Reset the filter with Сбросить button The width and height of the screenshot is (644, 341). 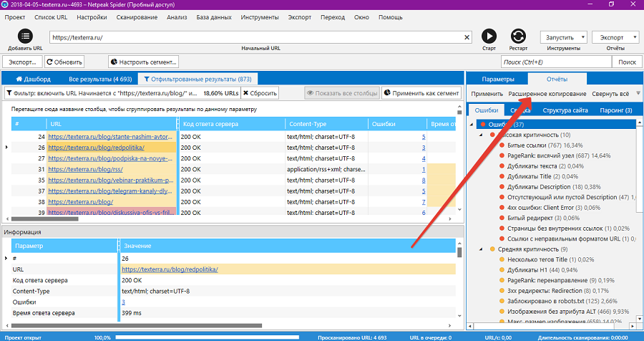pos(260,93)
